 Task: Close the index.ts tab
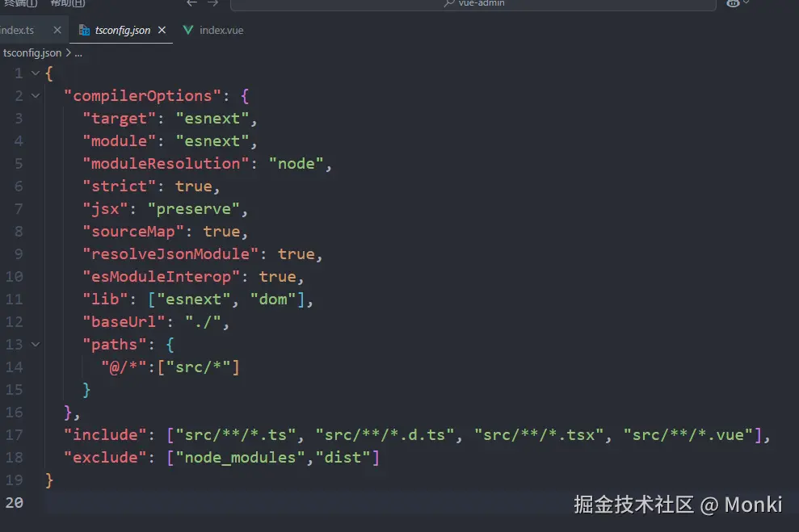(x=57, y=31)
